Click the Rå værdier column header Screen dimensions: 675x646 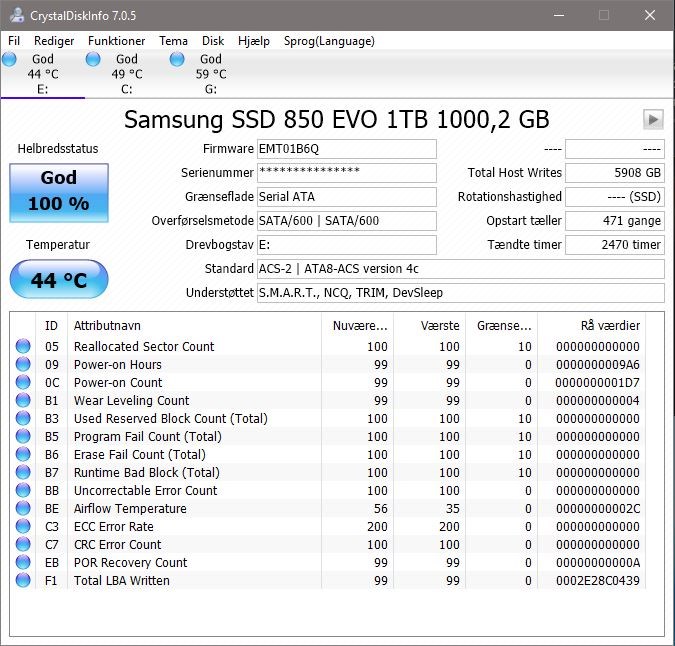tap(610, 325)
